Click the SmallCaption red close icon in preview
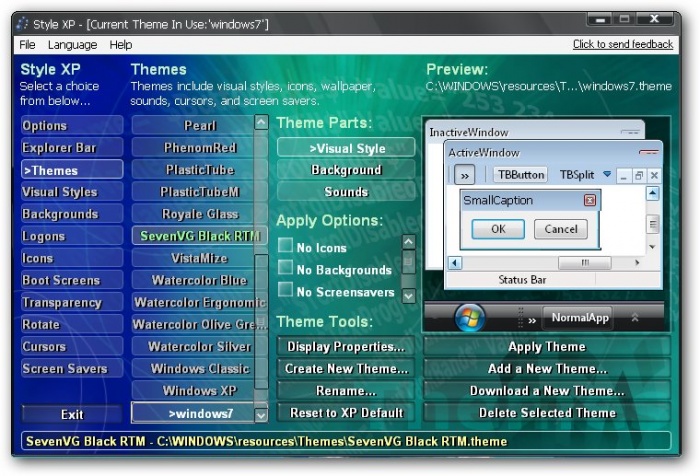Screen dimensions: 700x476 (590, 200)
